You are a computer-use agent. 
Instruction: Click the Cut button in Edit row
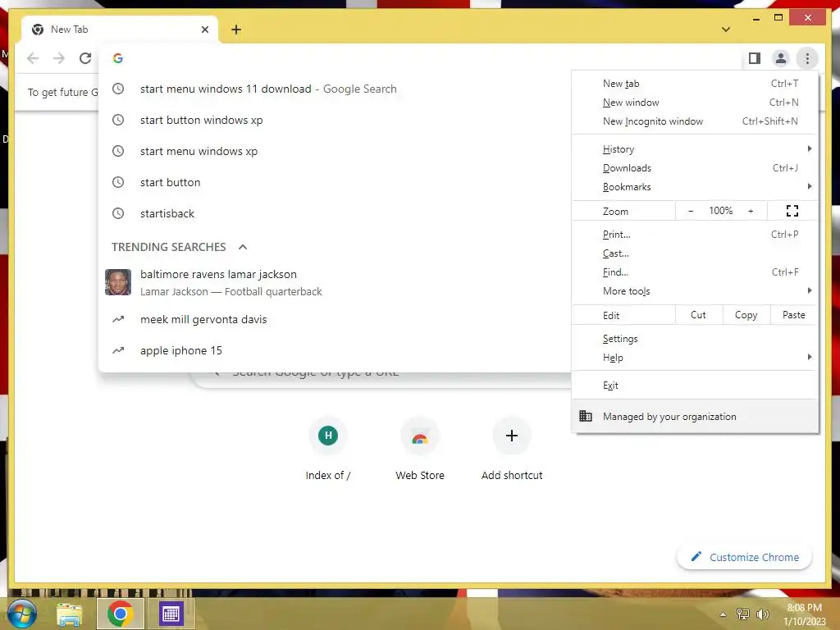point(699,315)
